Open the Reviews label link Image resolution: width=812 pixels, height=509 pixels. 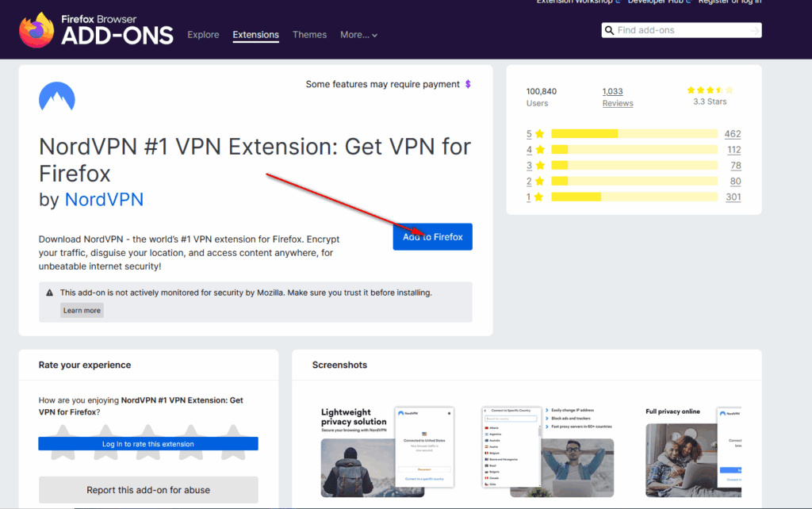click(618, 103)
